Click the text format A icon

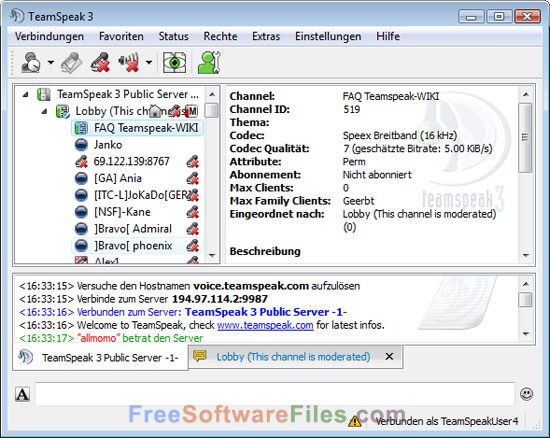click(x=22, y=395)
